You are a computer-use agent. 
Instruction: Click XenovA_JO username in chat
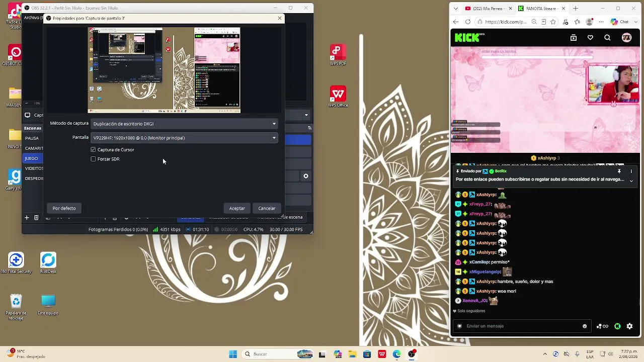pos(474,301)
